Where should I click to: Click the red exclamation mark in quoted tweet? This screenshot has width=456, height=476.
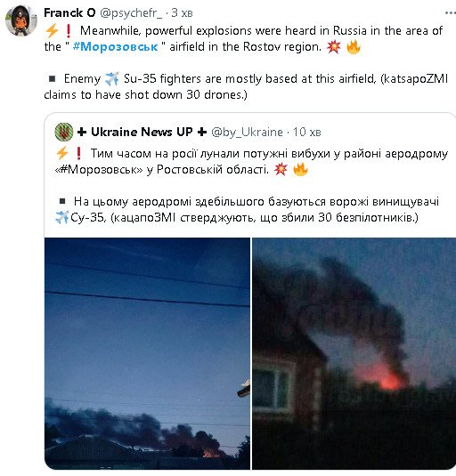(78, 153)
